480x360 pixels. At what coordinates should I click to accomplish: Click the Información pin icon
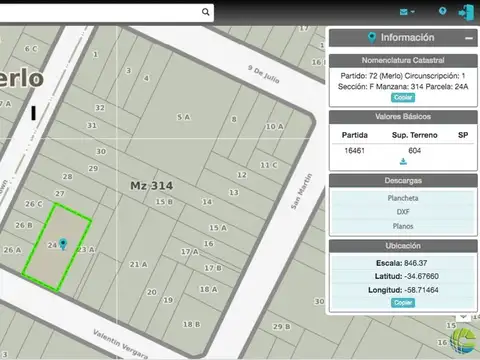pyautogui.click(x=372, y=38)
